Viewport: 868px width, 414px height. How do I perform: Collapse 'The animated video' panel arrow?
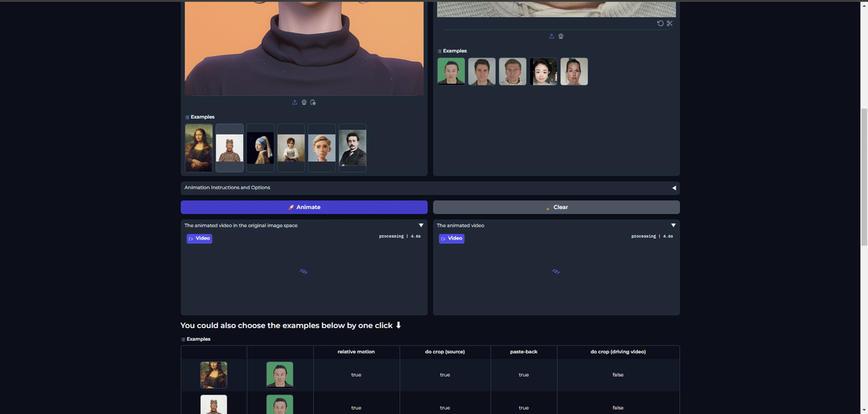(673, 225)
